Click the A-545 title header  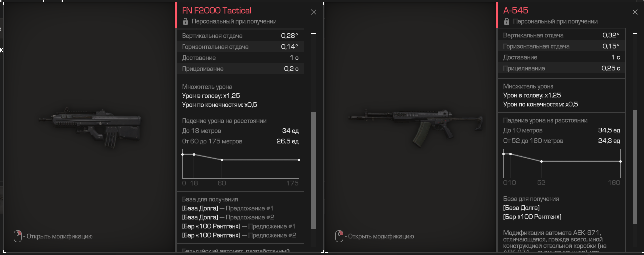[515, 10]
